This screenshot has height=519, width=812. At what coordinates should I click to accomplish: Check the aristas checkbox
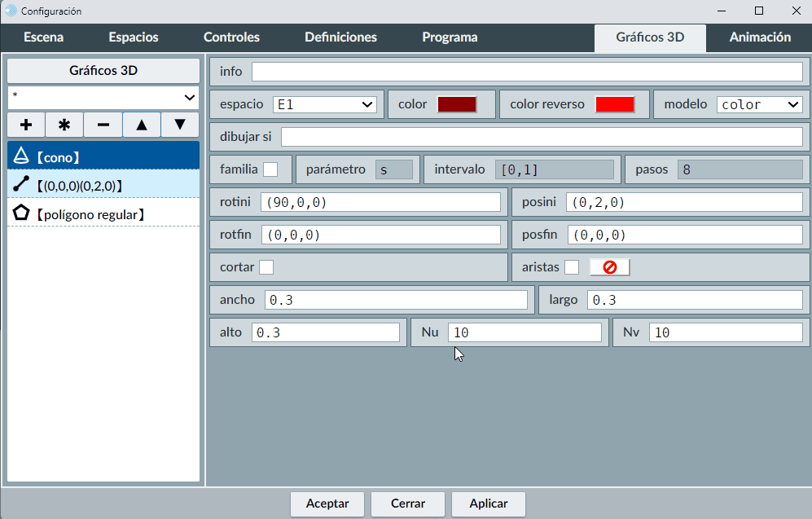click(x=572, y=267)
